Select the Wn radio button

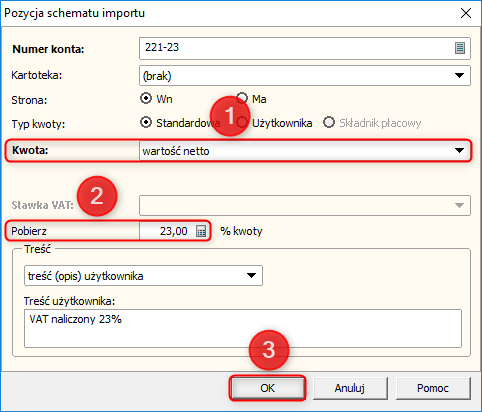pyautogui.click(x=146, y=99)
